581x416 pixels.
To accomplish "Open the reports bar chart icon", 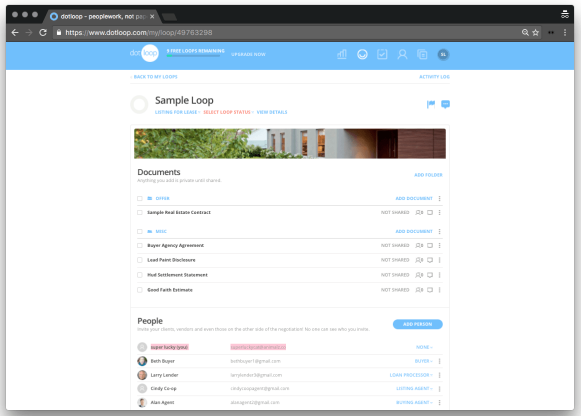I will (x=342, y=54).
